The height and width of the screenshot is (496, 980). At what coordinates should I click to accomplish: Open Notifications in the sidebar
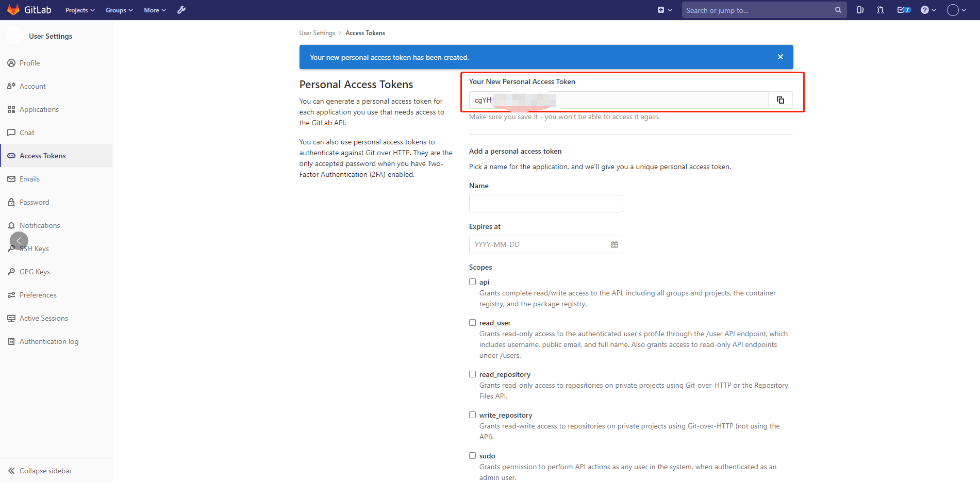(56, 225)
